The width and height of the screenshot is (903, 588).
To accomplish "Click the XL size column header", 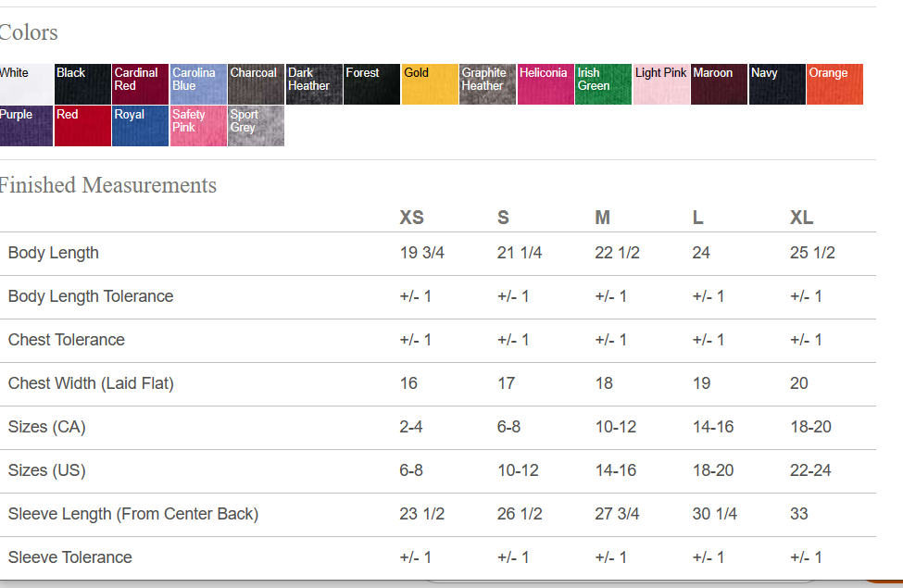I will pyautogui.click(x=801, y=218).
